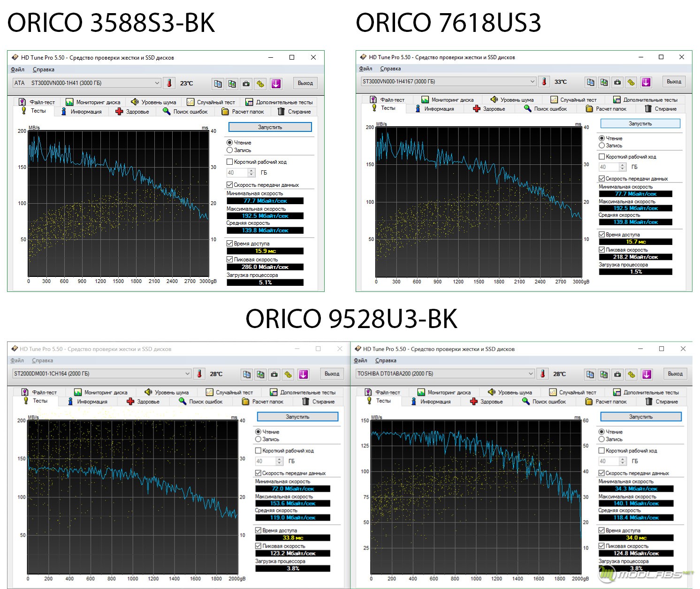Click Запустить button in TOSHIBA DT01ABA200 window
Image resolution: width=700 pixels, height=589 pixels.
pos(641,417)
